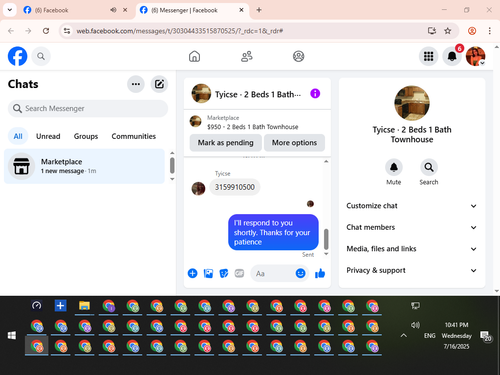Open the Groups circle icon in top navigation

coord(298,56)
